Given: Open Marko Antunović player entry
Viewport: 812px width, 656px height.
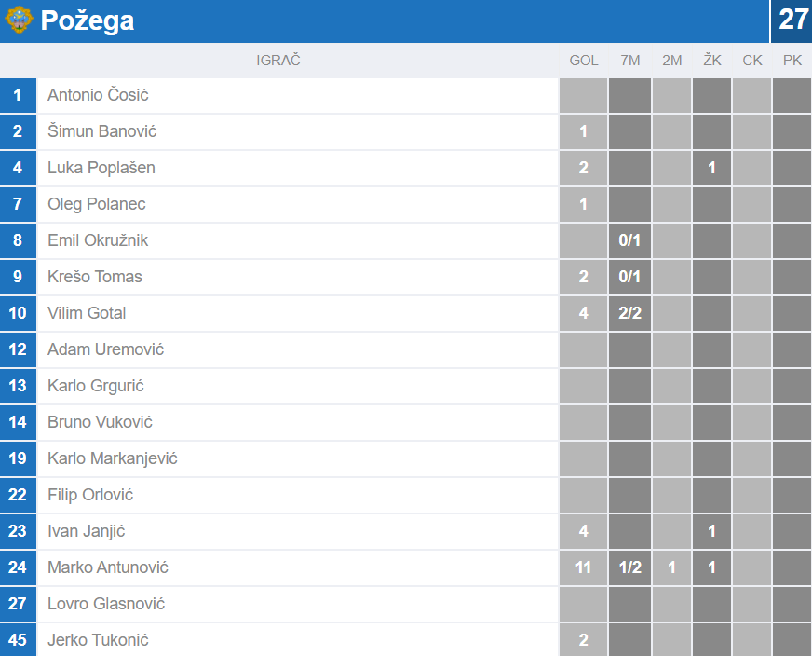Looking at the screenshot, I should click(108, 567).
